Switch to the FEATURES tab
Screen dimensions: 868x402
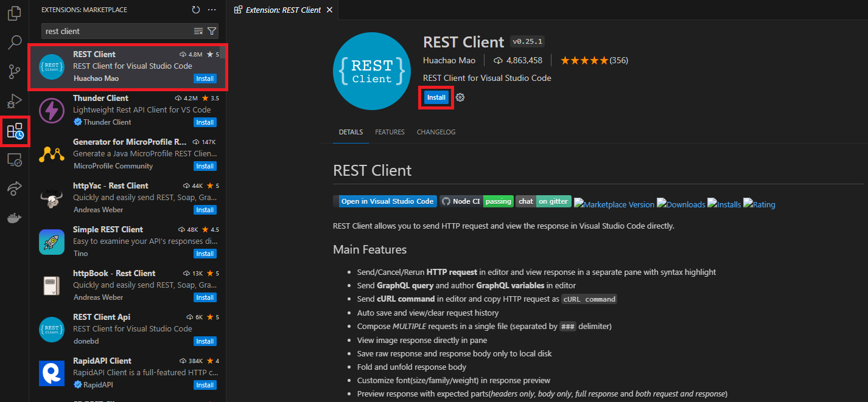tap(390, 132)
